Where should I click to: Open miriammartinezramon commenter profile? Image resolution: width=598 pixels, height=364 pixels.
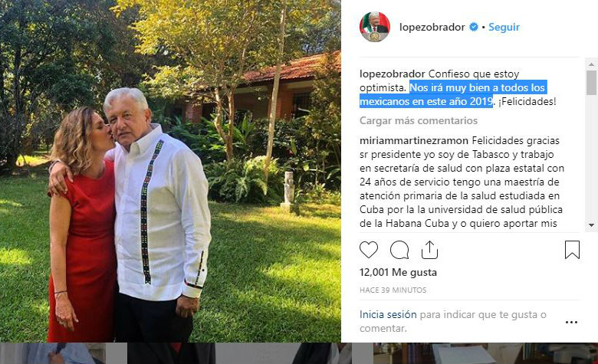pyautogui.click(x=414, y=141)
